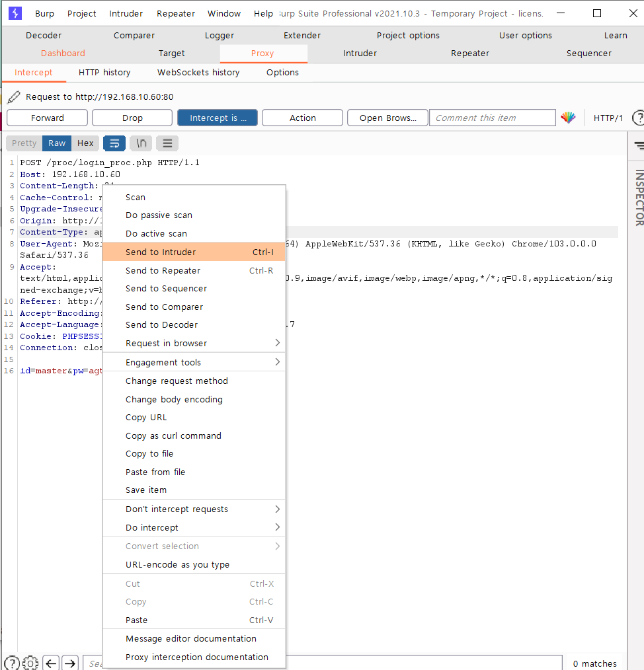Open the Action dropdown button
The height and width of the screenshot is (670, 644).
pyautogui.click(x=302, y=118)
